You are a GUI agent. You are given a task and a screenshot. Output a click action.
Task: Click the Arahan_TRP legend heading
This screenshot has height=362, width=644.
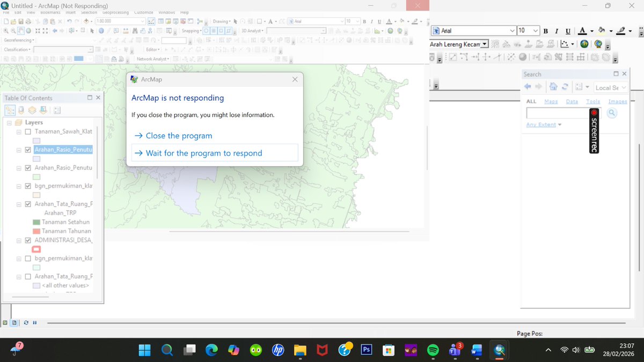60,213
